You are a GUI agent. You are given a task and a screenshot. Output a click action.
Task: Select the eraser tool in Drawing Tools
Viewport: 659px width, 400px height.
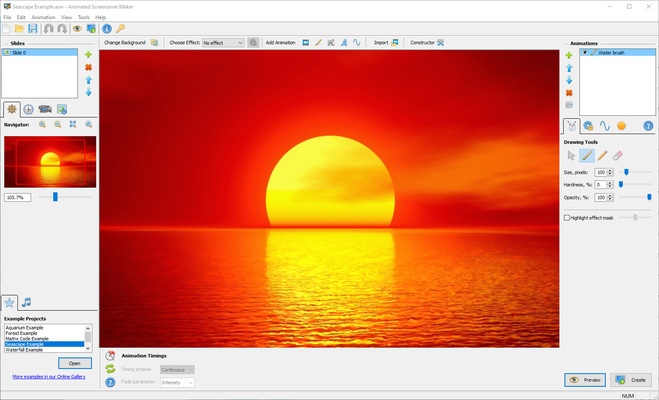point(617,156)
